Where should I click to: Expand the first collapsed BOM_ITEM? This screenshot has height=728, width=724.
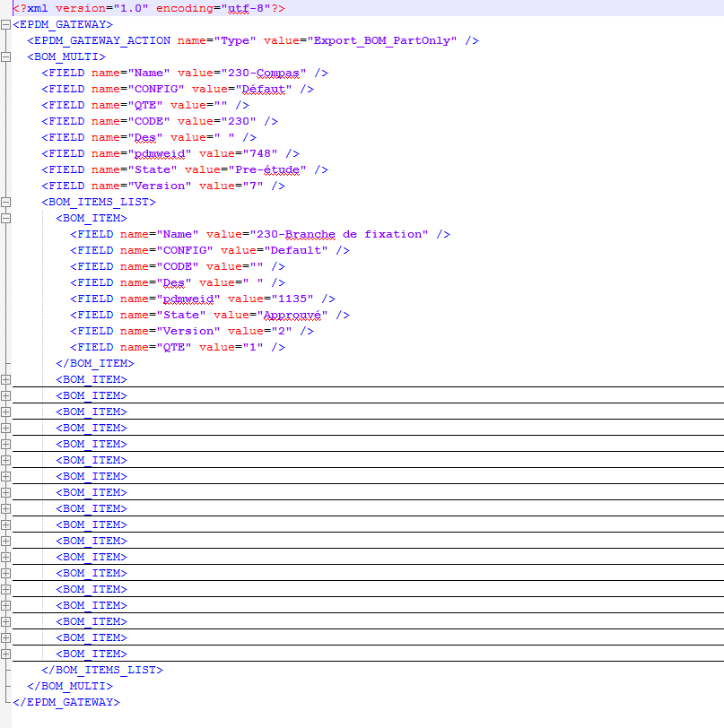5,379
